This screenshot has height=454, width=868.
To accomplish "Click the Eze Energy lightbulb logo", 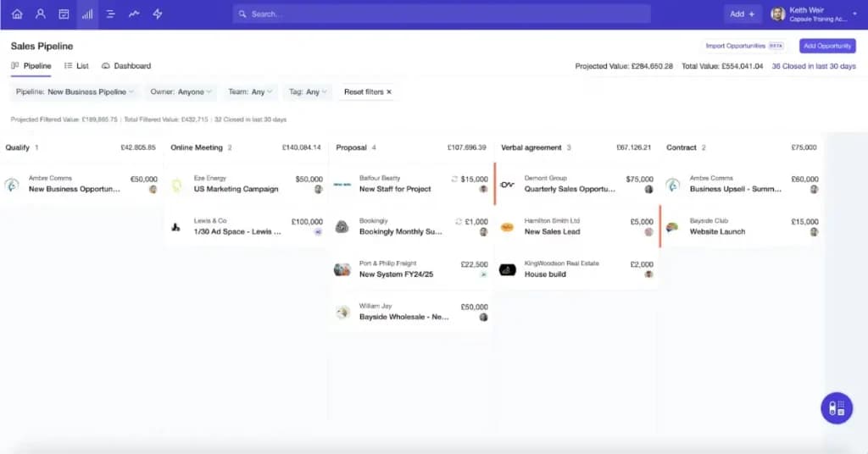I will point(176,184).
